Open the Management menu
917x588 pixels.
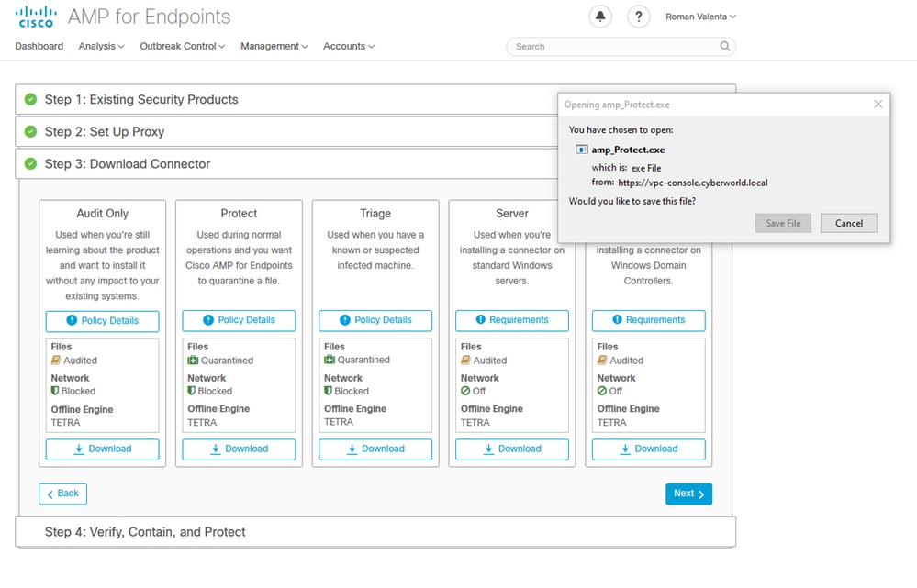(274, 46)
